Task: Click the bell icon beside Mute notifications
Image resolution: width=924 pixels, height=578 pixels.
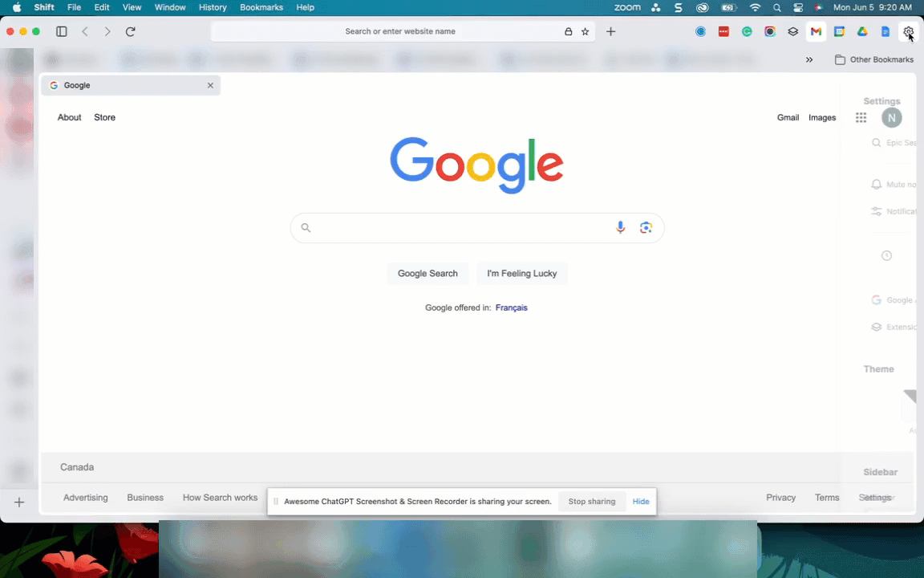Action: (876, 184)
